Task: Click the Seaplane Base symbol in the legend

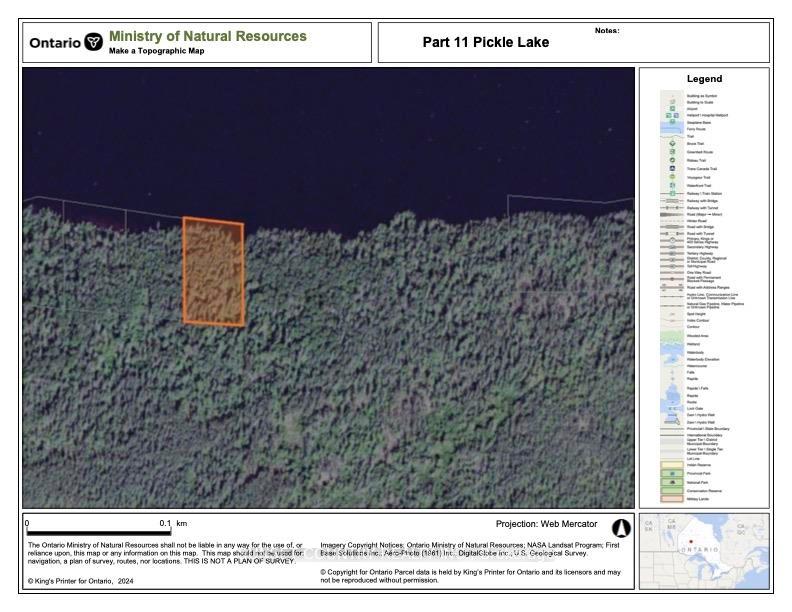Action: pyautogui.click(x=672, y=122)
